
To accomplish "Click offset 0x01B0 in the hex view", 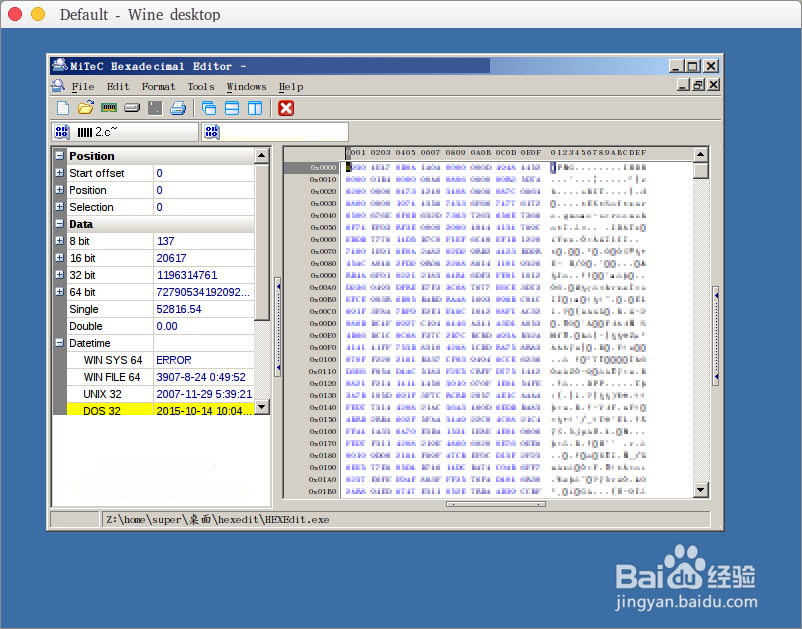I will click(323, 491).
